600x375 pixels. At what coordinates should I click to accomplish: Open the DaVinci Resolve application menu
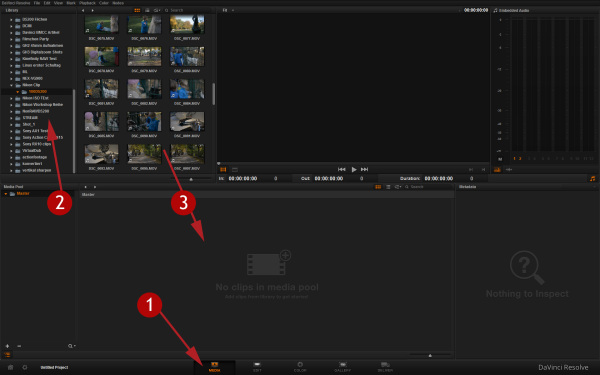click(x=16, y=3)
